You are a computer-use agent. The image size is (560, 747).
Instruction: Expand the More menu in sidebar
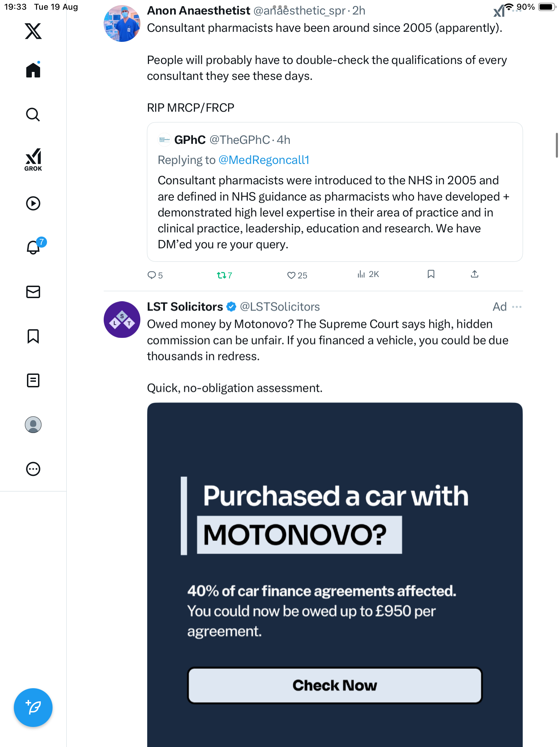(x=33, y=469)
